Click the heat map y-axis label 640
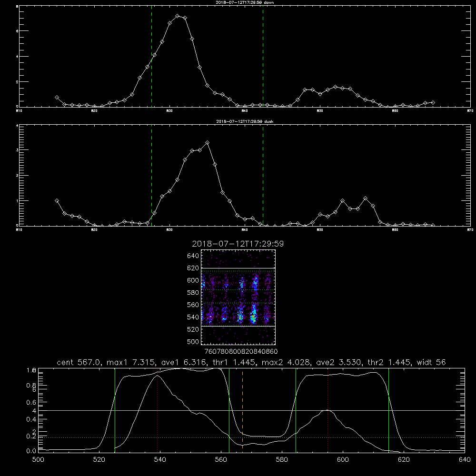Image resolution: width=476 pixels, height=476 pixels. [193, 256]
